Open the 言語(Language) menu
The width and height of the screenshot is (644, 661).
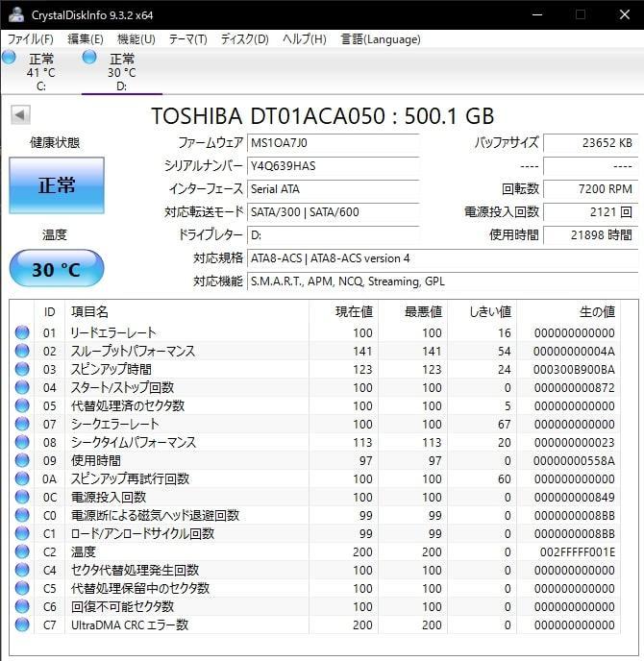click(x=381, y=39)
